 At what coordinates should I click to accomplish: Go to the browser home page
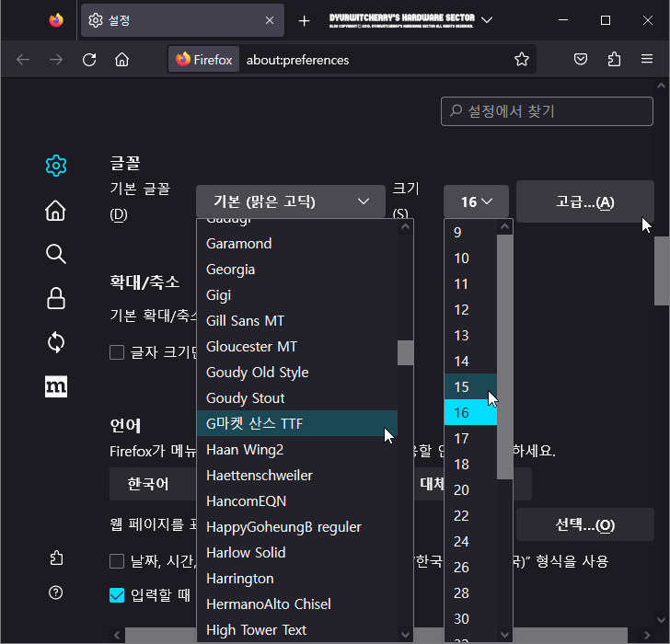[x=121, y=60]
